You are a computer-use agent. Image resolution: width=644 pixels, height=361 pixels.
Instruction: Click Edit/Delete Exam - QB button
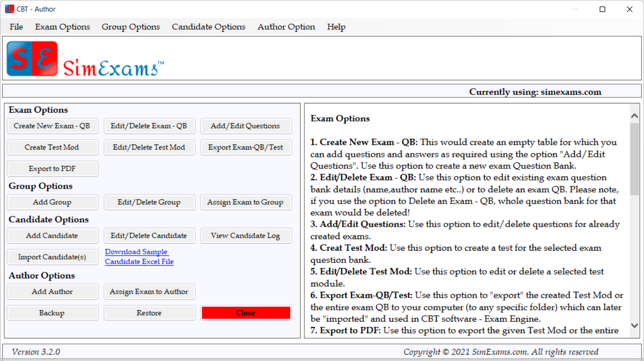(149, 126)
